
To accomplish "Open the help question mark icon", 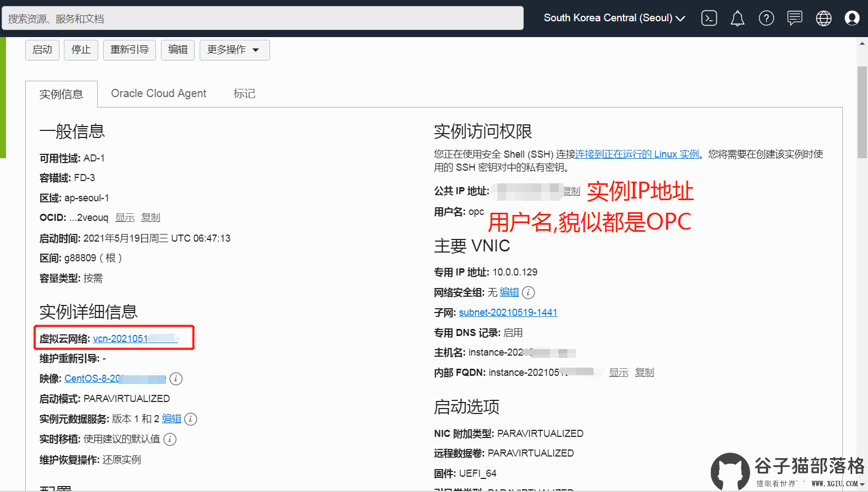I will [767, 19].
